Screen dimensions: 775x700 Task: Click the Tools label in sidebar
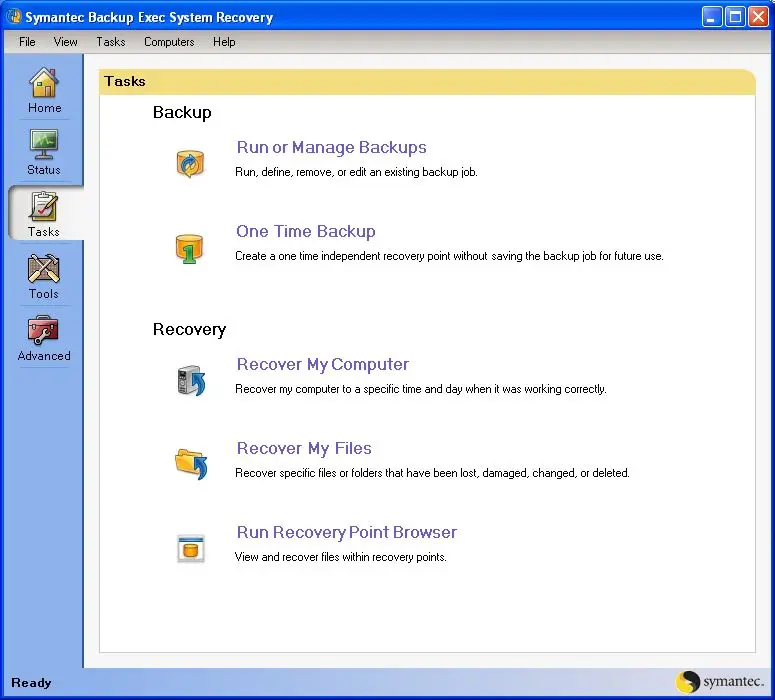tap(44, 294)
